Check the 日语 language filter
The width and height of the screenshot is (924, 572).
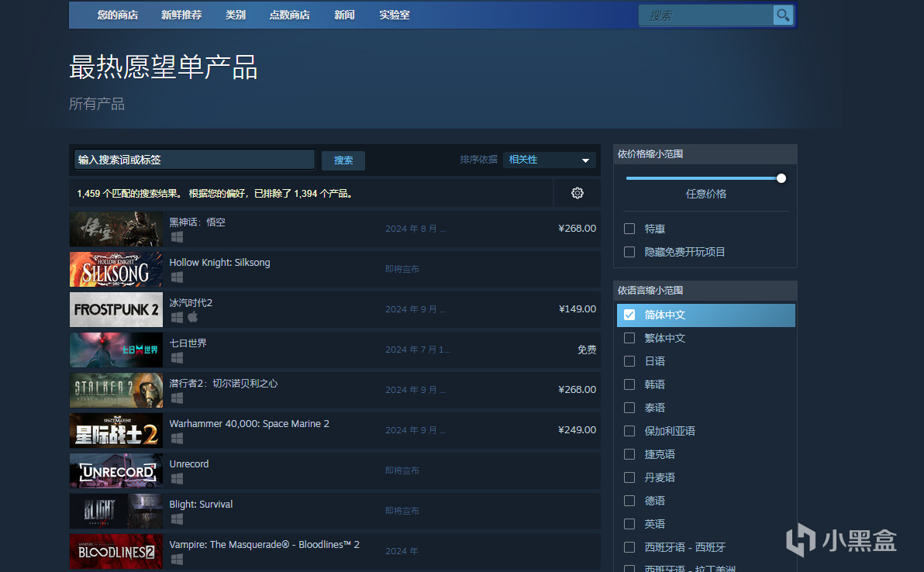pyautogui.click(x=629, y=361)
